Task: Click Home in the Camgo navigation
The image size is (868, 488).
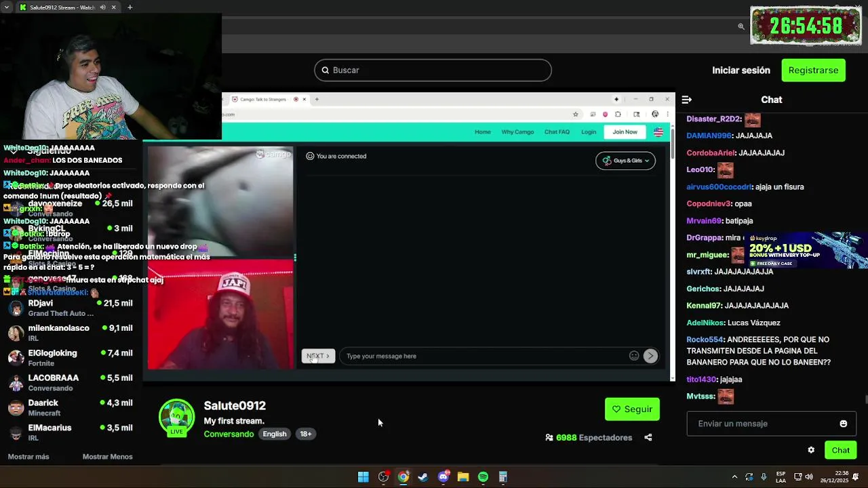Action: (483, 132)
